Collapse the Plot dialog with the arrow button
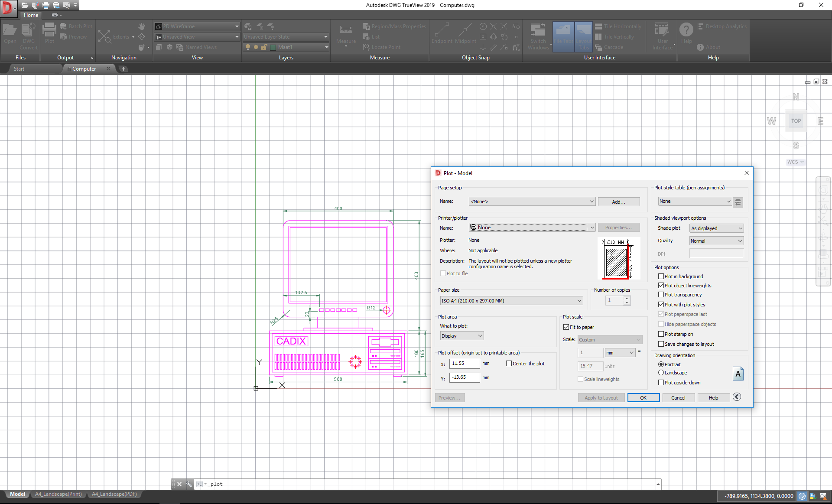The image size is (832, 504). click(737, 397)
